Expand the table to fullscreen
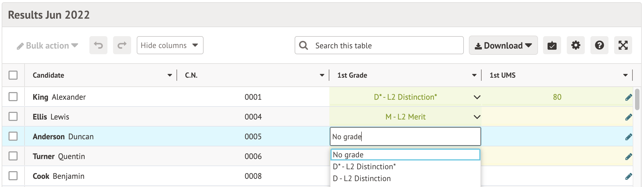This screenshot has width=644, height=187. tap(623, 45)
